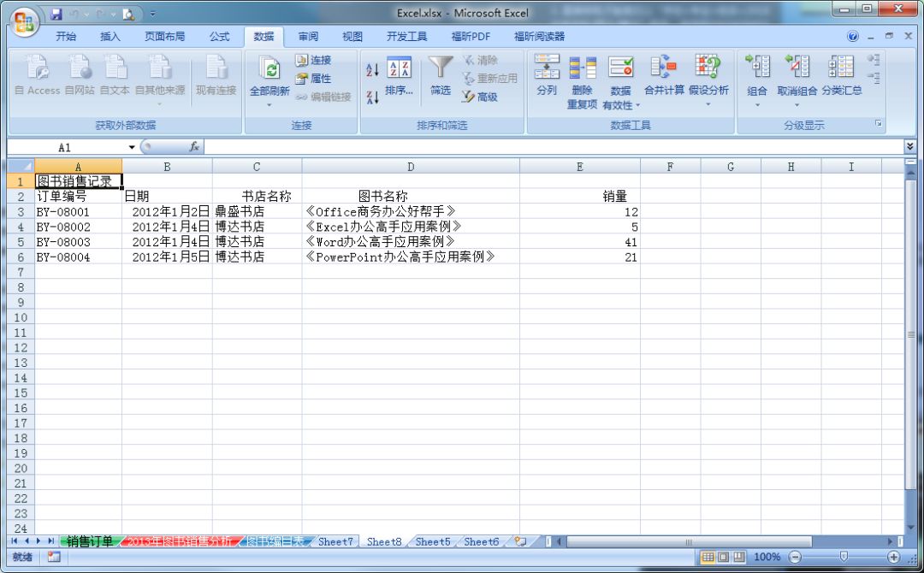Click the vertical scrollbar thumb

910,334
